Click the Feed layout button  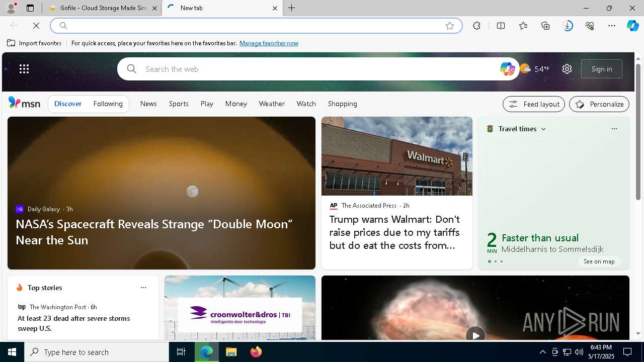(x=534, y=104)
